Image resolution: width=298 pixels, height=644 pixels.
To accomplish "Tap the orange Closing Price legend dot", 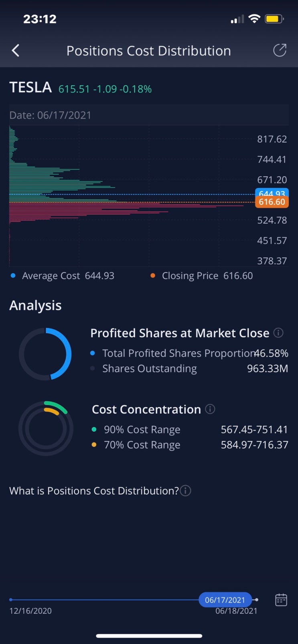I will pos(153,276).
